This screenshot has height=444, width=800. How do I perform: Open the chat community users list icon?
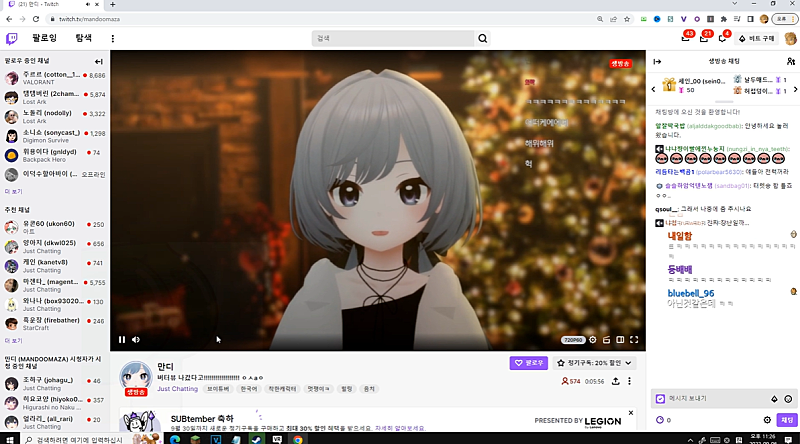(791, 61)
